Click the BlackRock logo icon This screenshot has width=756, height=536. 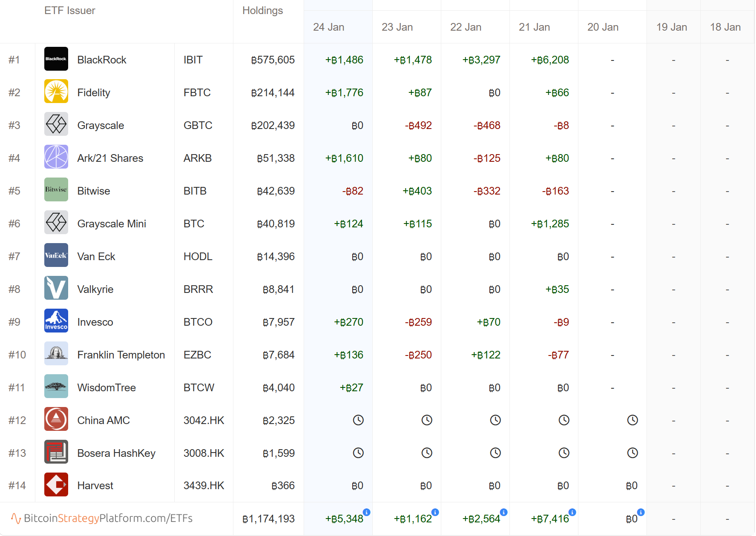(56, 59)
